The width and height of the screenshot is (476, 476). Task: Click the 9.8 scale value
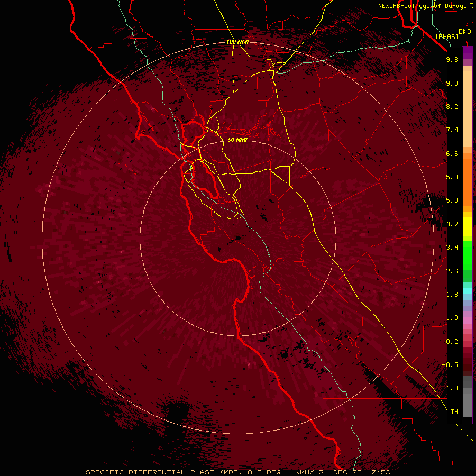pos(452,59)
